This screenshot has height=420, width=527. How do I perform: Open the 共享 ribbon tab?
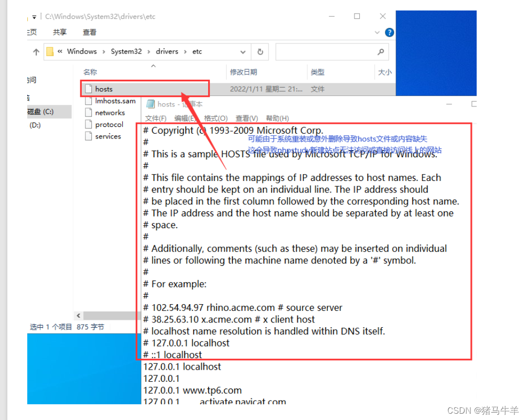coord(60,32)
